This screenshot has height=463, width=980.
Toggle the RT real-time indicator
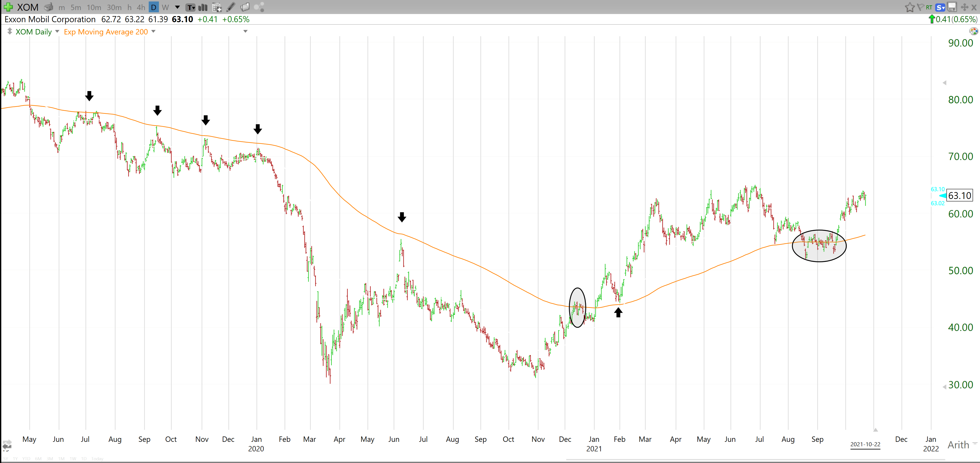click(929, 7)
